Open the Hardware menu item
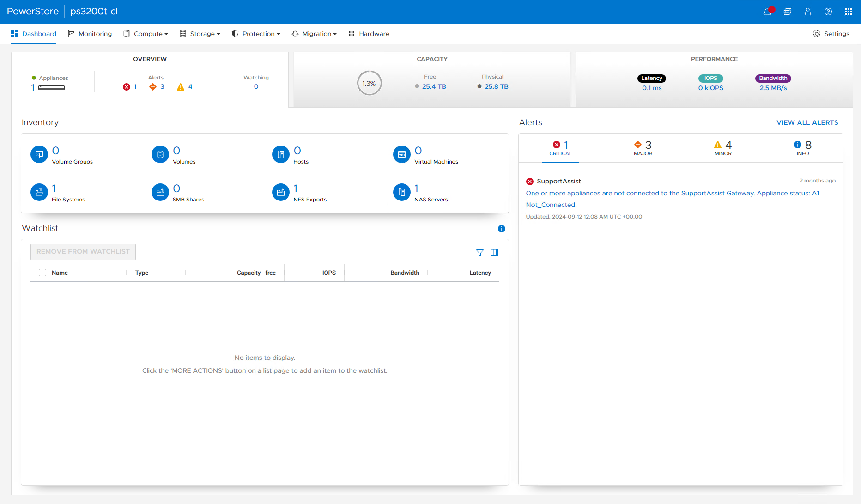 click(369, 34)
